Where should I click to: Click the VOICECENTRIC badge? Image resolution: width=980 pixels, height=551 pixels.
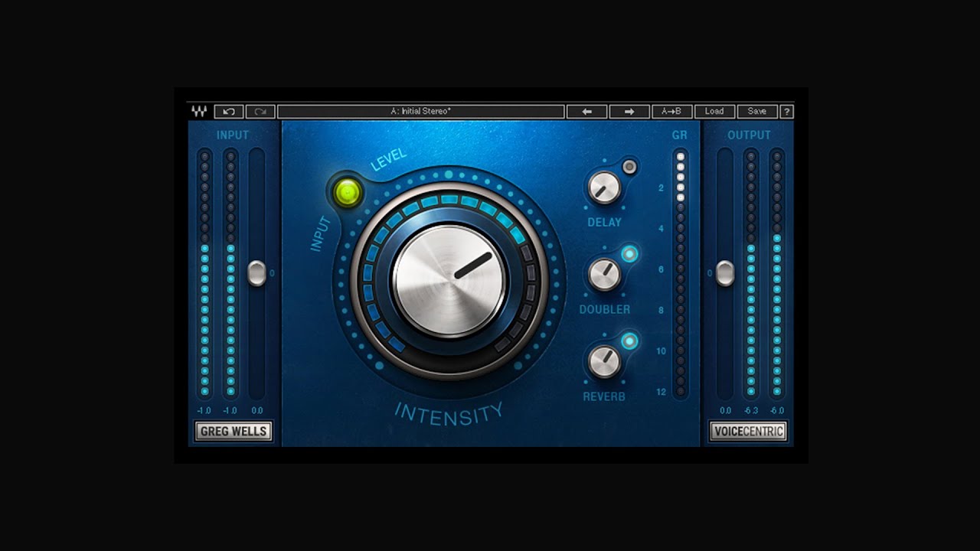coord(748,432)
